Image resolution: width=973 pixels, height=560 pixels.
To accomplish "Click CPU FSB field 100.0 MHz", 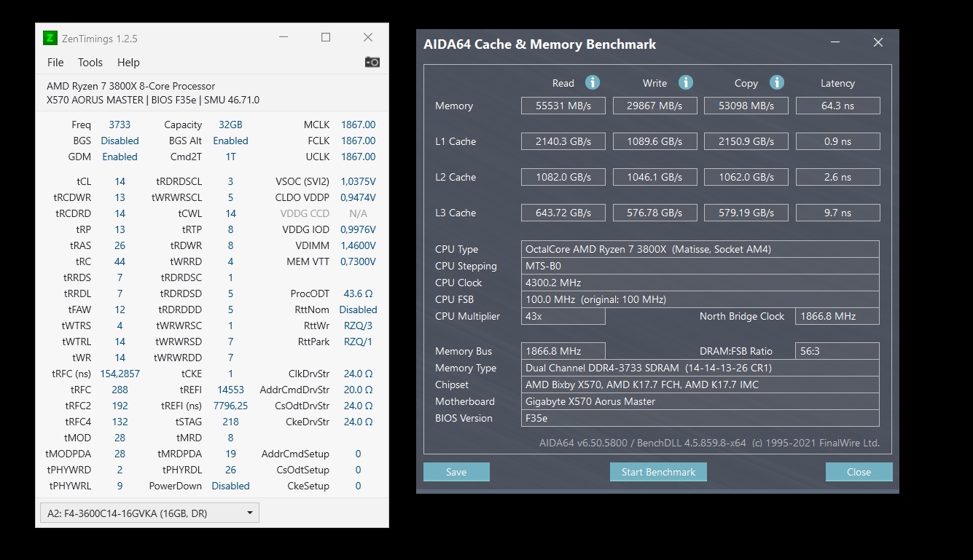I will click(x=700, y=299).
